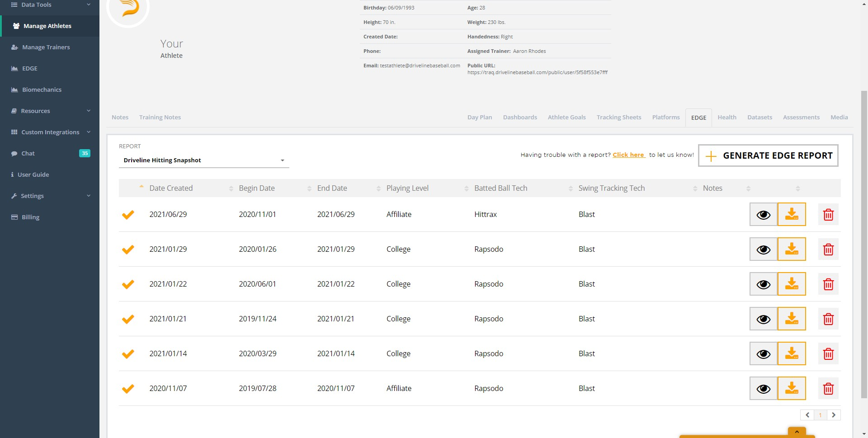Expand the Settings sidebar menu
Image resolution: width=868 pixels, height=438 pixels.
[x=50, y=196]
